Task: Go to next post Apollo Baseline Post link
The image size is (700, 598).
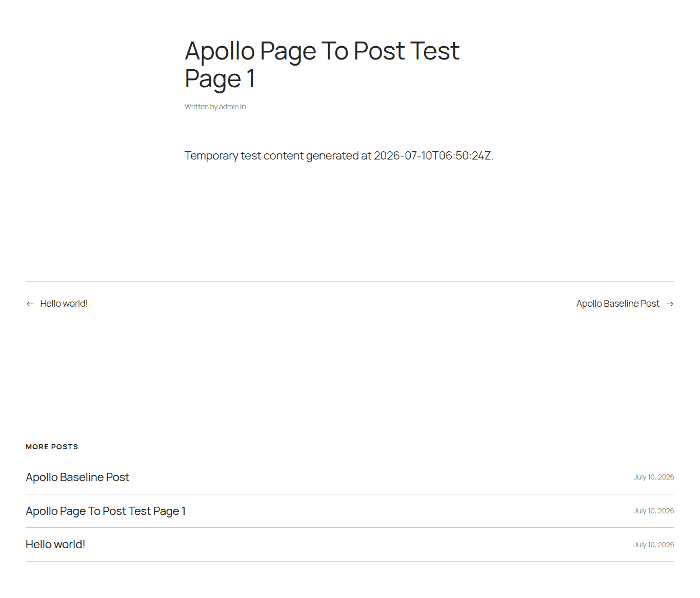Action: (618, 304)
